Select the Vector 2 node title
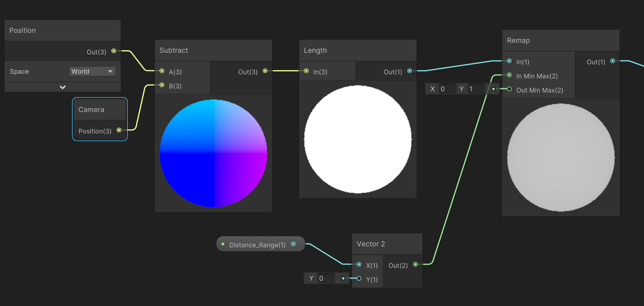Viewport: 644px width, 306px height. click(x=371, y=244)
